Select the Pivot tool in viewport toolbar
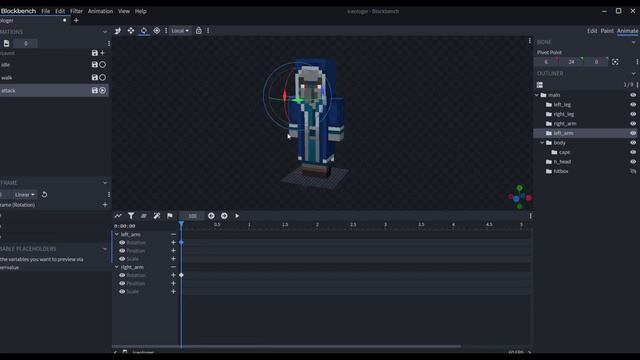 pos(157,31)
